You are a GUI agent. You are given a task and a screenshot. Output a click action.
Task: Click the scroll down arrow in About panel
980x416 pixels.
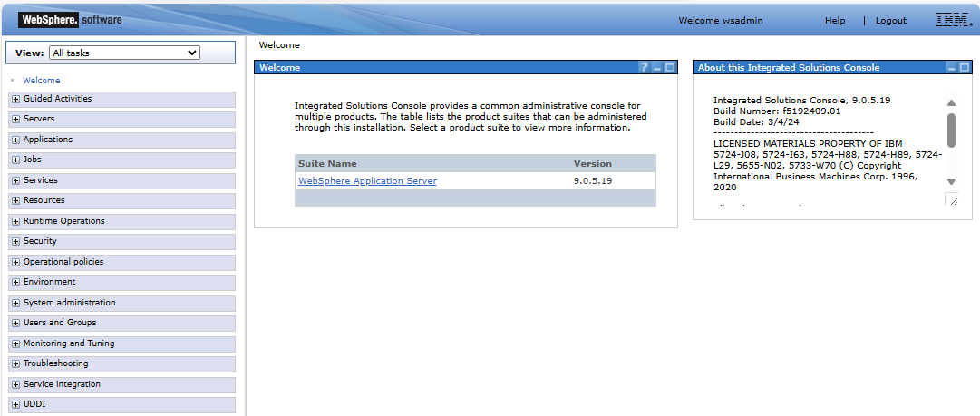point(951,182)
